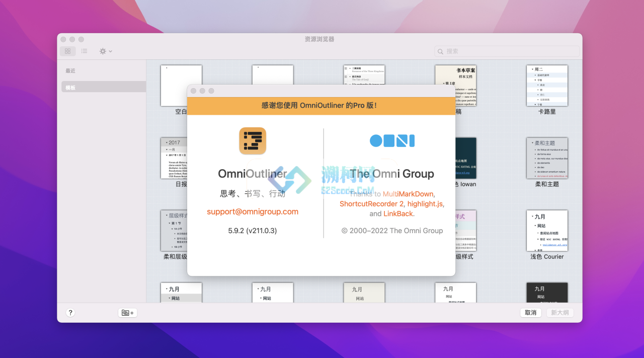Click the 资源浏览器 window title
The image size is (644, 358).
[x=319, y=39]
